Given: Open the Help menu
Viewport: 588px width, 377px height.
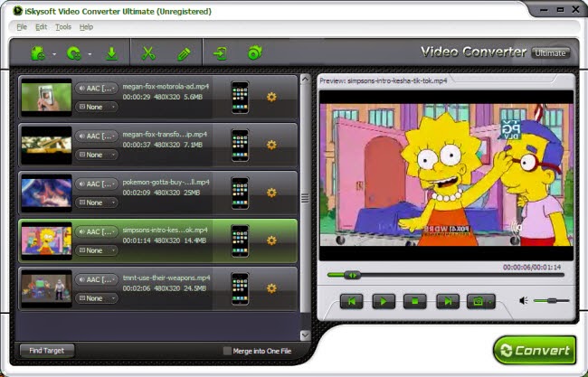Looking at the screenshot, I should tap(86, 27).
